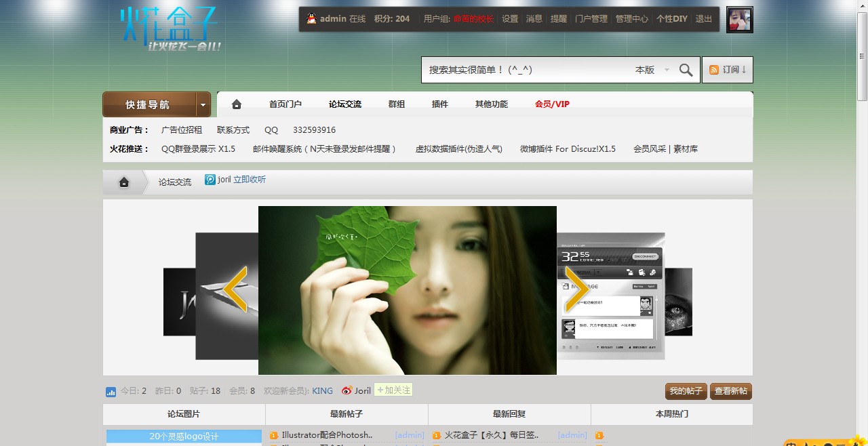Expand the 快捷导航 dropdown arrow

tap(203, 105)
